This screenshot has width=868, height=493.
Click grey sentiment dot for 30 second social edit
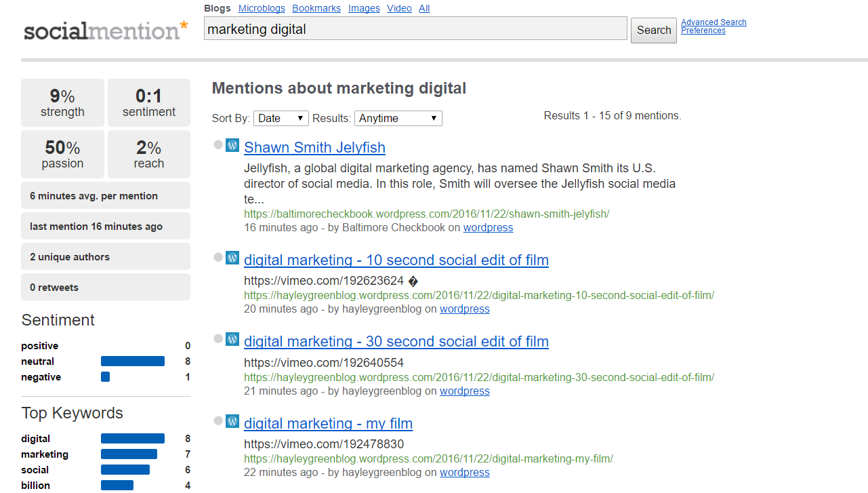tap(218, 338)
